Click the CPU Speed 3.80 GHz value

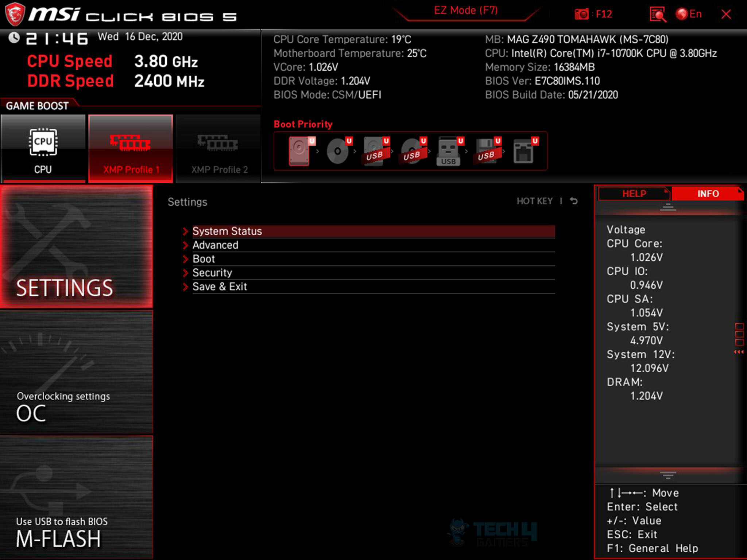166,61
